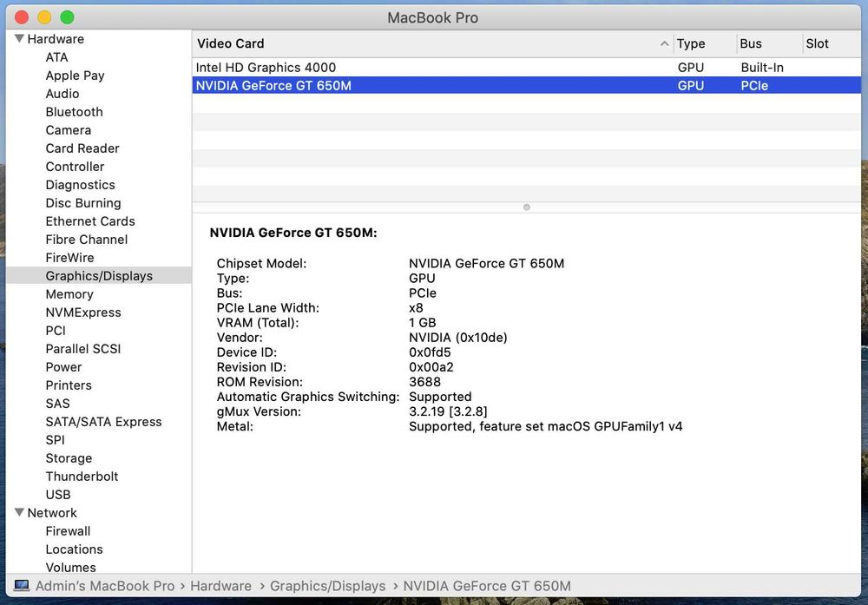
Task: Click the VRAM value 1 GB
Action: click(423, 323)
